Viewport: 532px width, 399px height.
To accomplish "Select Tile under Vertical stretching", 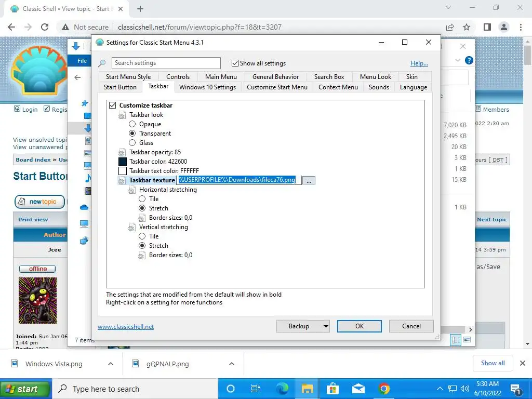I will [x=142, y=236].
